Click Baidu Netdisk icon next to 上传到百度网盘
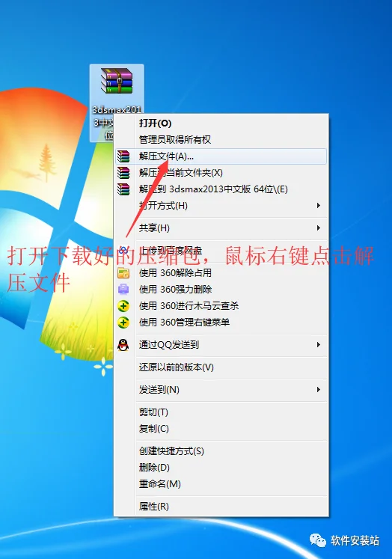This screenshot has width=392, height=559. coord(123,250)
